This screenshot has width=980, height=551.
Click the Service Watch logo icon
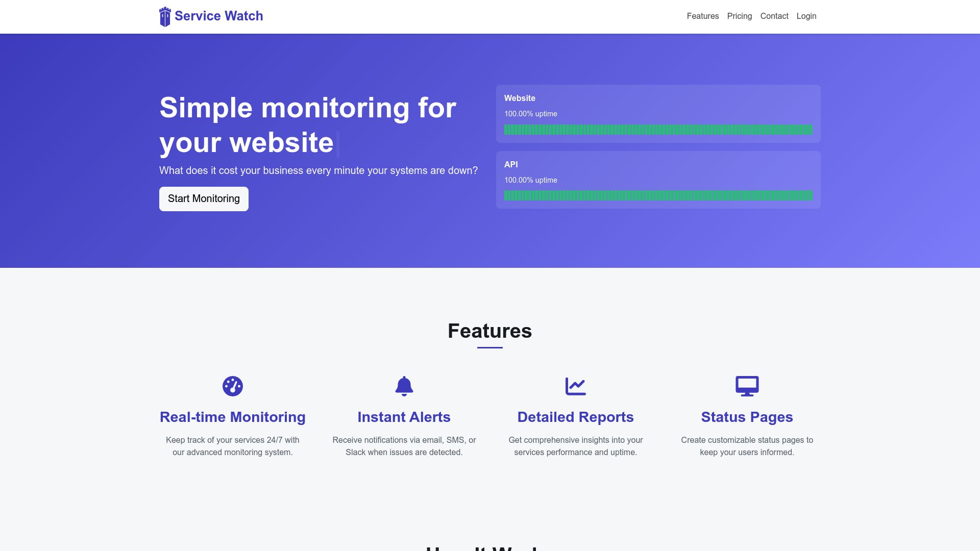[165, 16]
